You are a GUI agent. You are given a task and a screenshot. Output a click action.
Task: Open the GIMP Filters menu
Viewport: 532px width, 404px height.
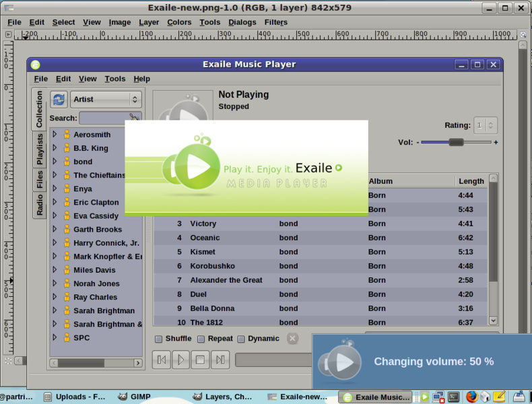276,22
